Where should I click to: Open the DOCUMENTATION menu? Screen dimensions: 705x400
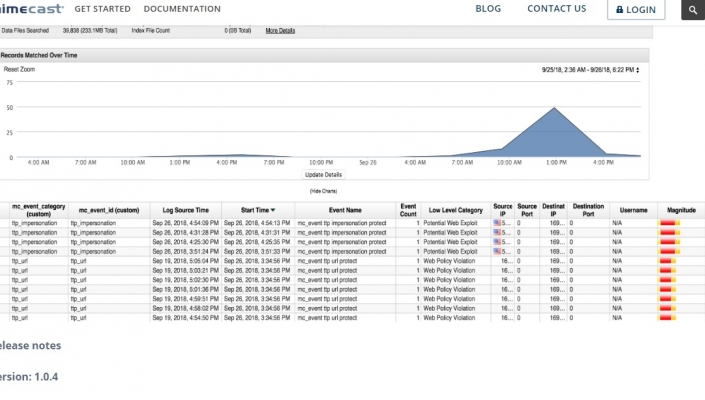(x=182, y=9)
